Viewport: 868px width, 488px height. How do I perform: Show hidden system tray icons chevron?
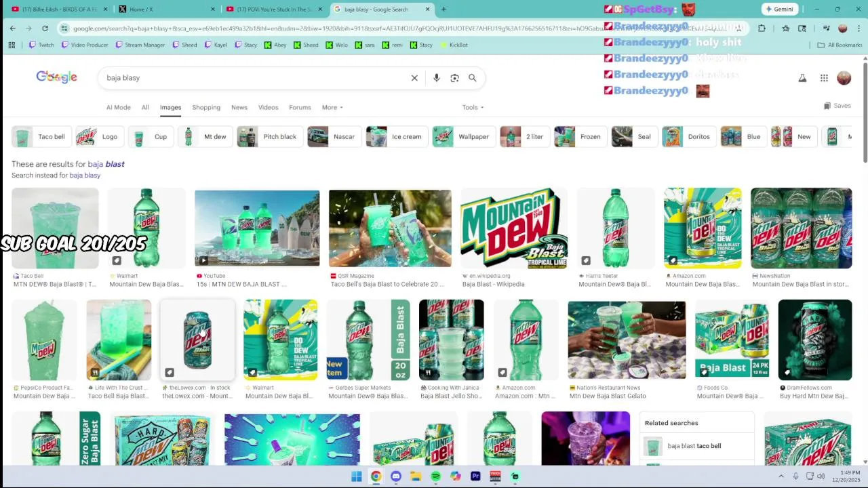[781, 476]
